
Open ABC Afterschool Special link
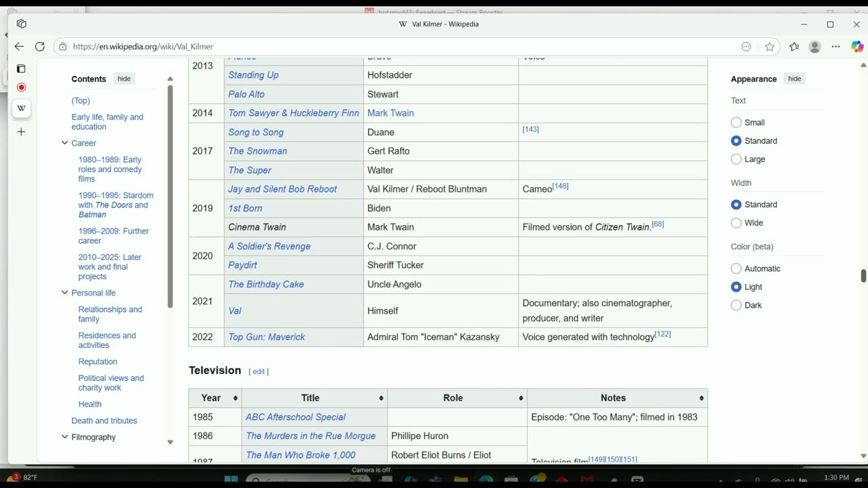(296, 417)
